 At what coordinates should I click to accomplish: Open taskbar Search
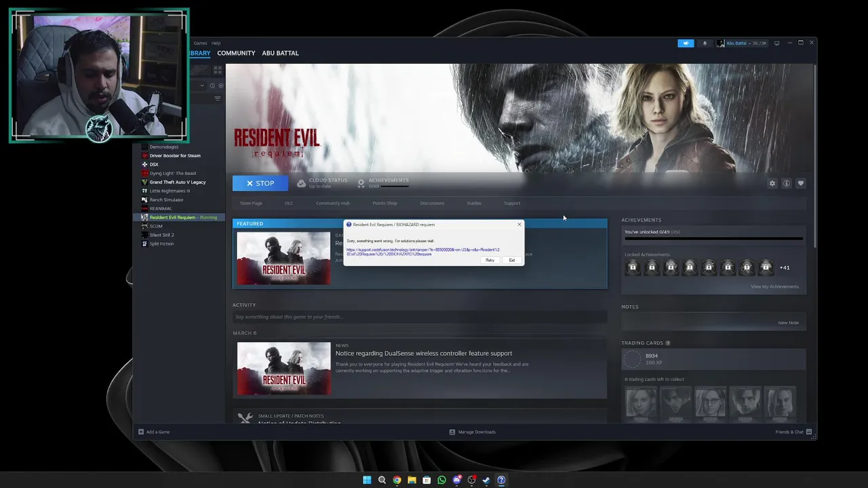pos(382,480)
